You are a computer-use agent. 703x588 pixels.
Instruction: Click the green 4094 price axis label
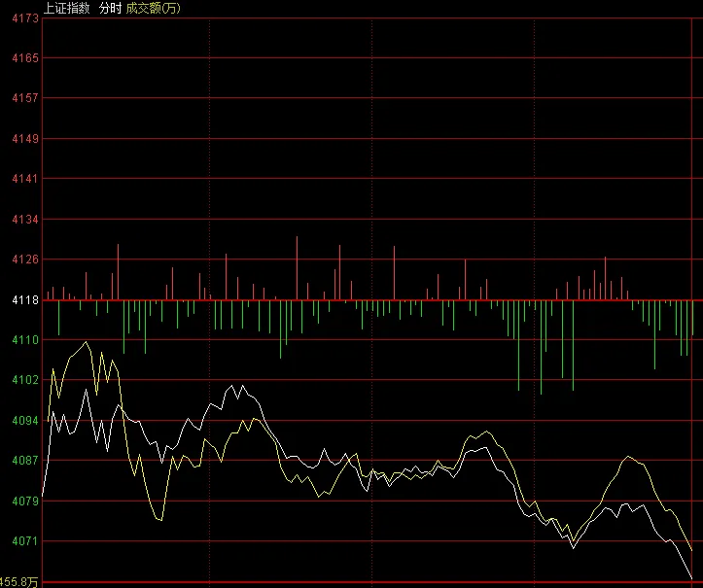25,421
